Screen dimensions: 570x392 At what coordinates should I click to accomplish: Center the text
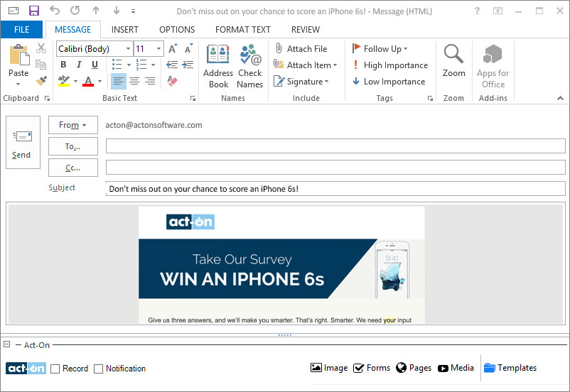coord(134,81)
